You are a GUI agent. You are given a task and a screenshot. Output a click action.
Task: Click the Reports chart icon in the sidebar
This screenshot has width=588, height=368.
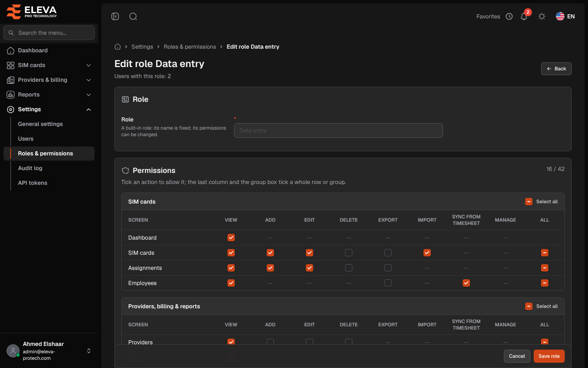[11, 94]
